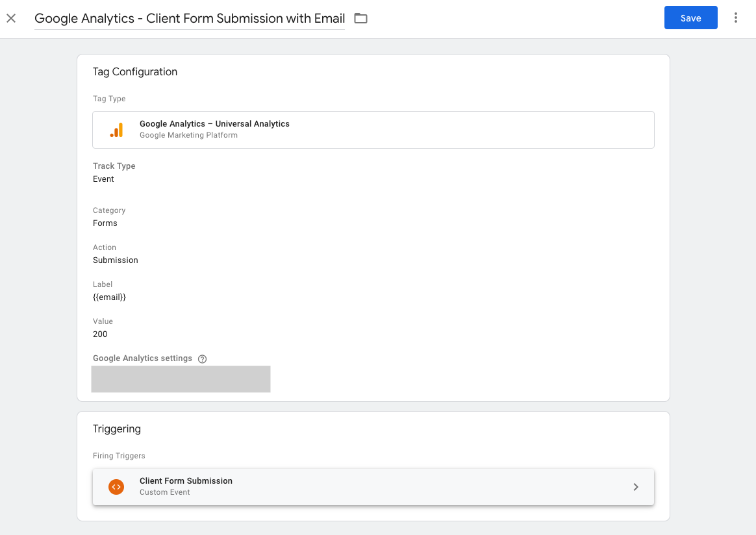This screenshot has height=535, width=756.
Task: Open the Client Form Submission trigger
Action: [x=186, y=481]
